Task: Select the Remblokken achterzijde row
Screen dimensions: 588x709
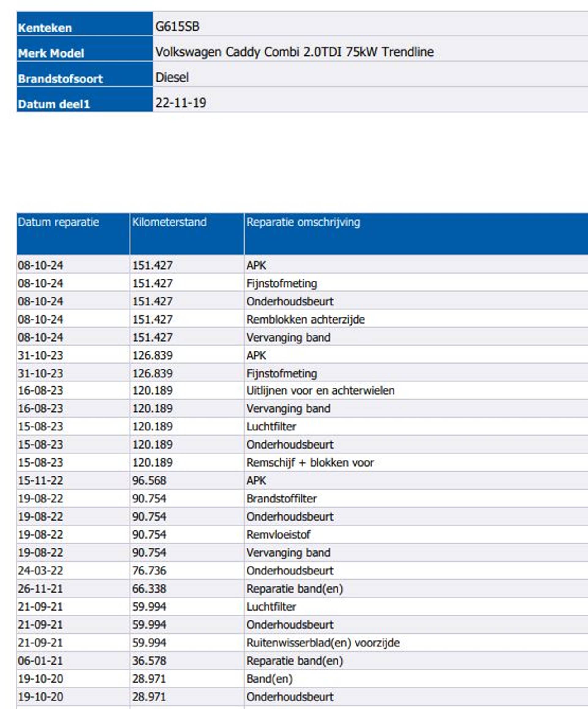Action: (x=305, y=319)
